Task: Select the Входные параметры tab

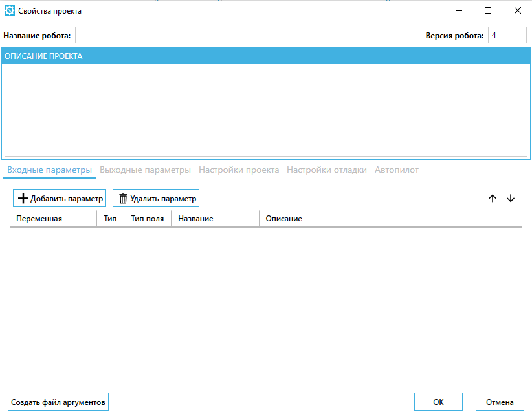Action: pyautogui.click(x=50, y=170)
